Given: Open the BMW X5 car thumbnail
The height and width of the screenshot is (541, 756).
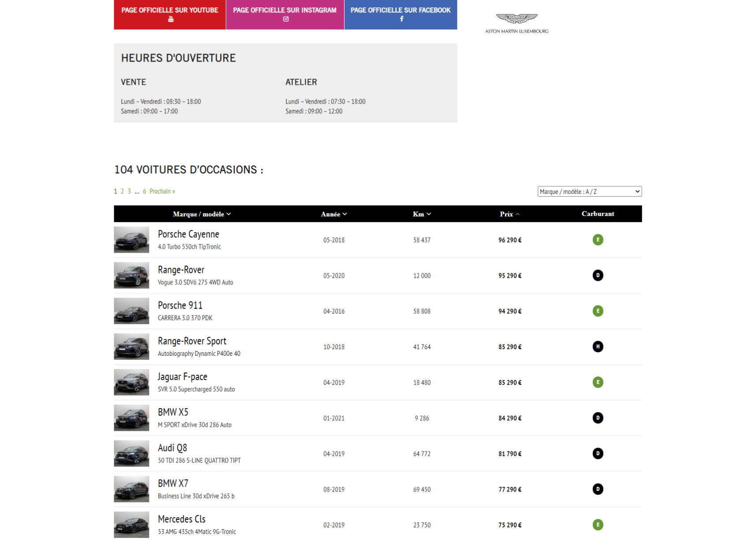Looking at the screenshot, I should (x=131, y=418).
